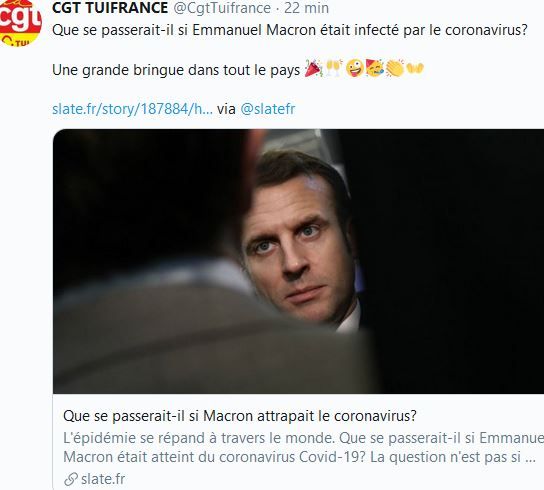The width and height of the screenshot is (544, 490).
Task: Open the CGT TUIFRANCE profile avatar
Action: tap(20, 23)
